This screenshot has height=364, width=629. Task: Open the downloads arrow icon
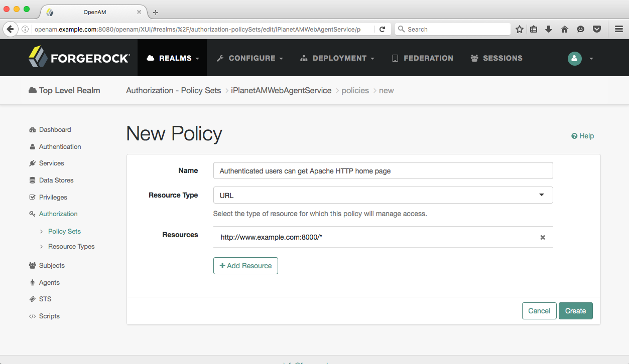point(549,30)
